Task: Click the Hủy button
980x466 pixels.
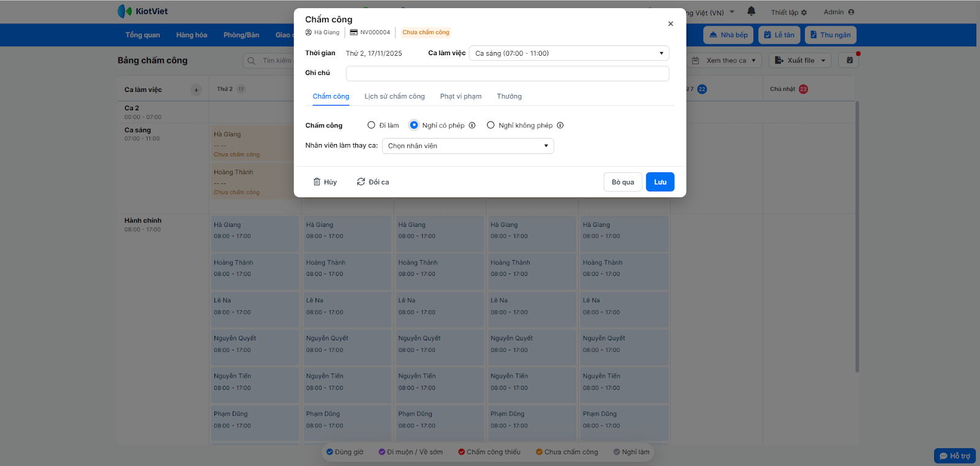Action: 325,182
